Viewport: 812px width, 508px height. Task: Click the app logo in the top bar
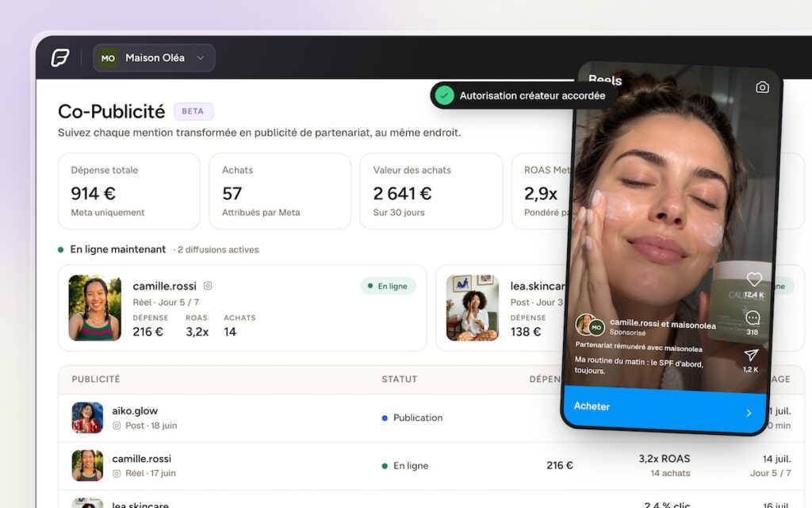click(x=60, y=57)
